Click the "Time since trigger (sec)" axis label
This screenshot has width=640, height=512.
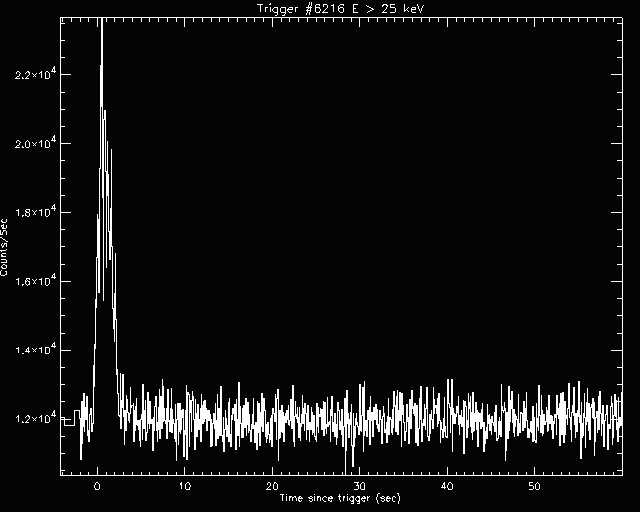[x=340, y=498]
